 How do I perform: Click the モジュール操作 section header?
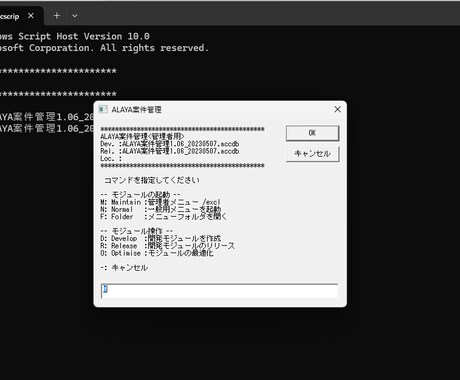136,231
